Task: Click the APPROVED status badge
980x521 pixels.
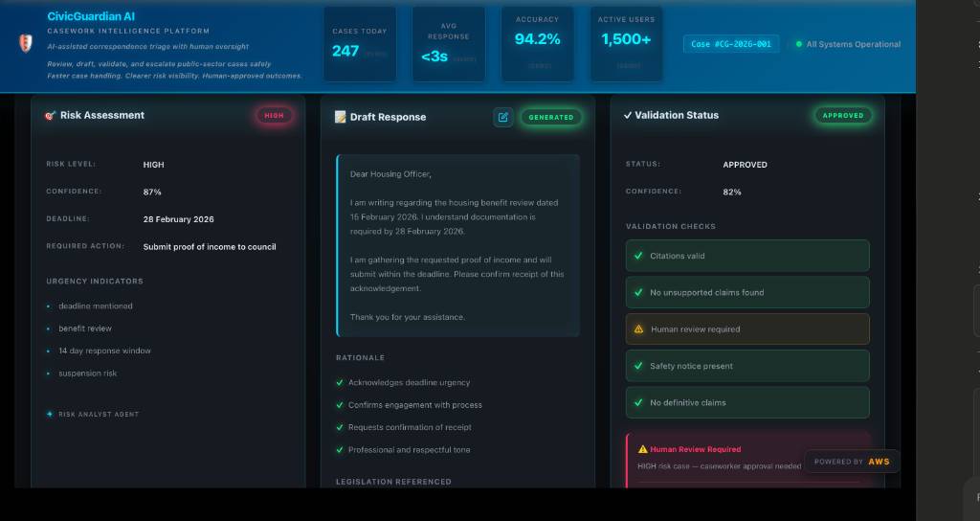Action: [842, 116]
